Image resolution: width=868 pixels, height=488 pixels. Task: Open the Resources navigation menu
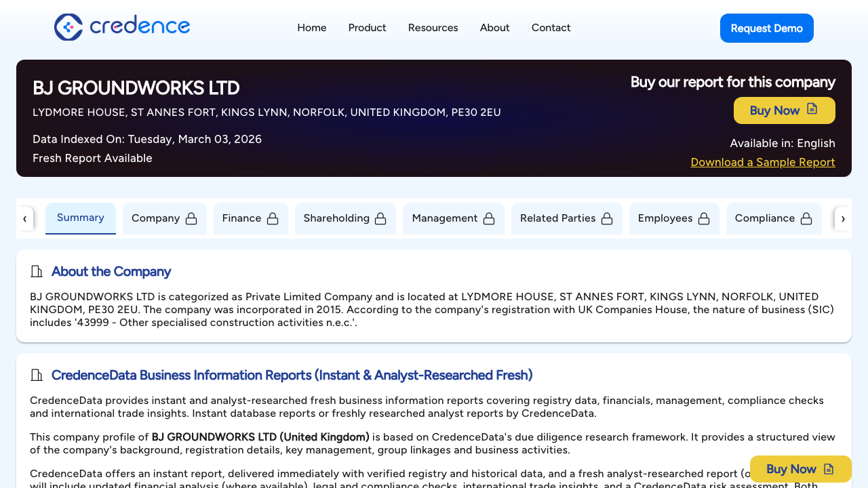(x=433, y=28)
